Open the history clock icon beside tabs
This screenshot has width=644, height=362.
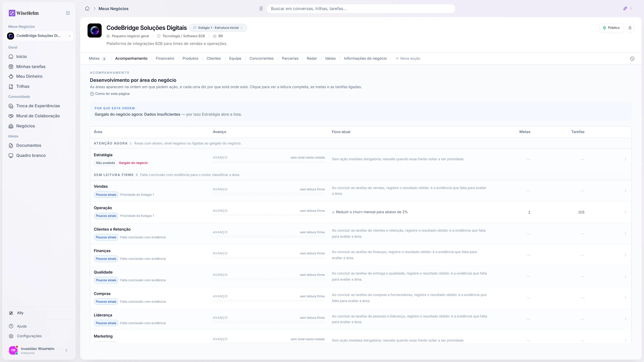coord(632,59)
